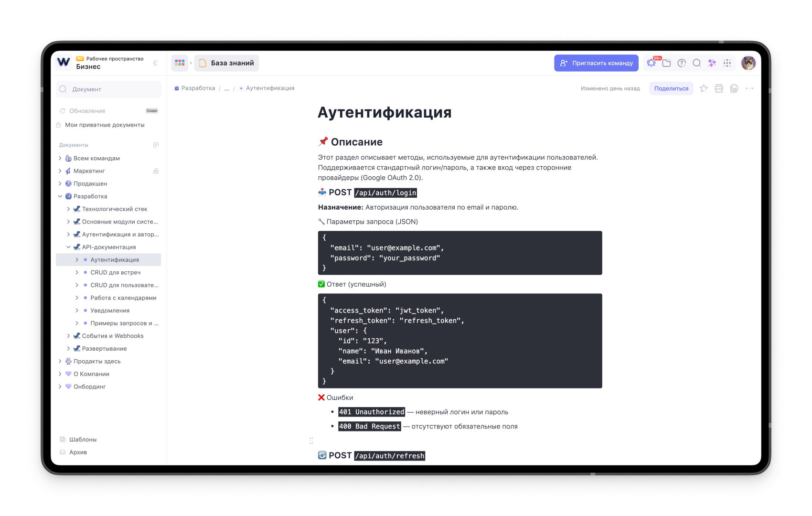Open the apps grid icon in the header
This screenshot has height=516, width=812.
tap(727, 63)
